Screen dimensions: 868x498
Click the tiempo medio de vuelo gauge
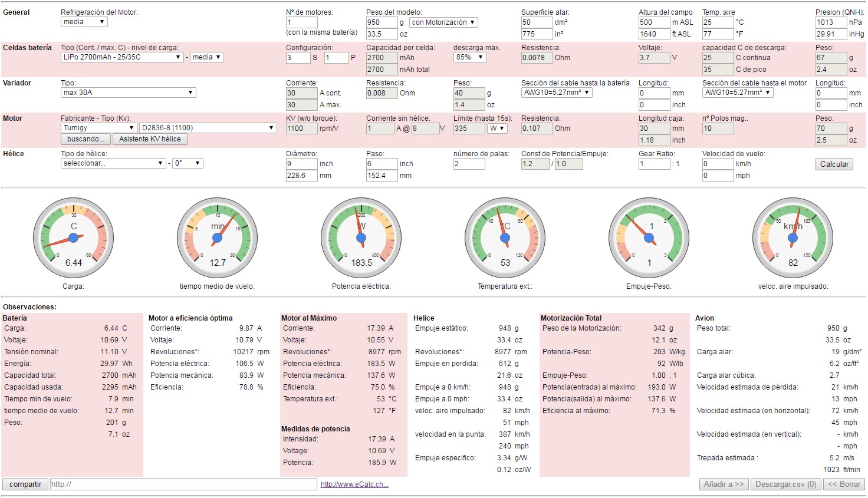[218, 238]
